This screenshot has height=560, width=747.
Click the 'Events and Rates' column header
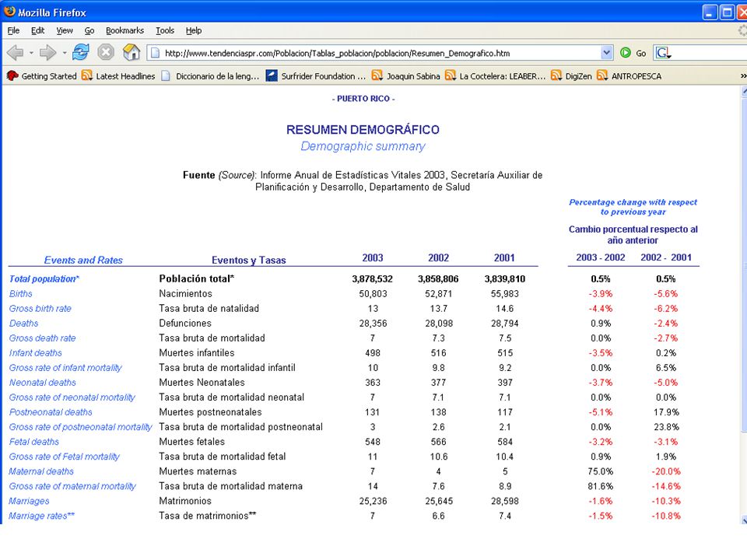tap(83, 260)
